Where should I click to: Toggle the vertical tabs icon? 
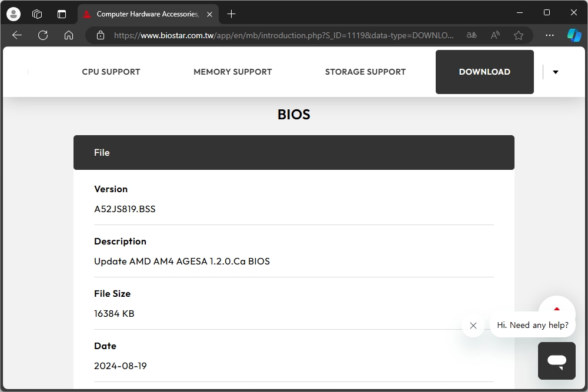(x=62, y=14)
